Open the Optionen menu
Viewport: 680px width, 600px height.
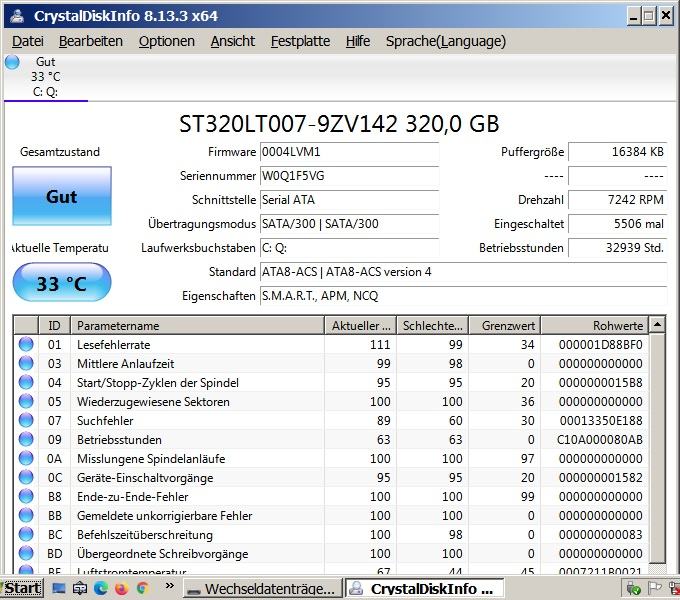tap(167, 41)
